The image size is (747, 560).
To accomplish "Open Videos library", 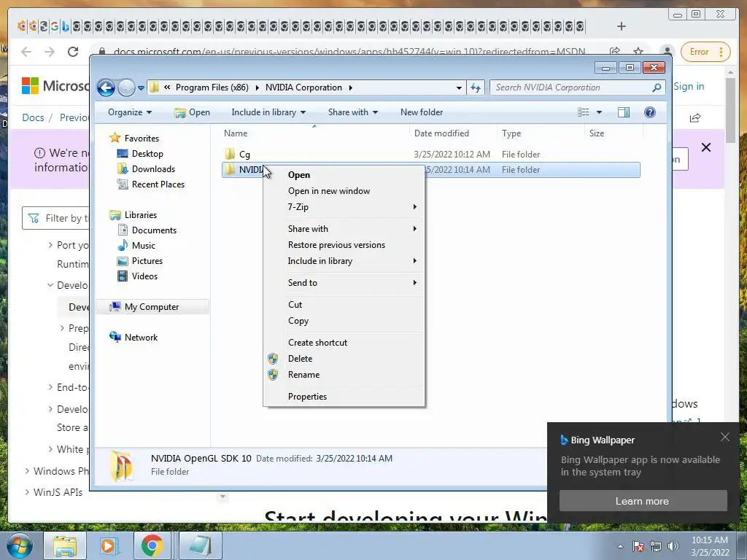I will (144, 276).
